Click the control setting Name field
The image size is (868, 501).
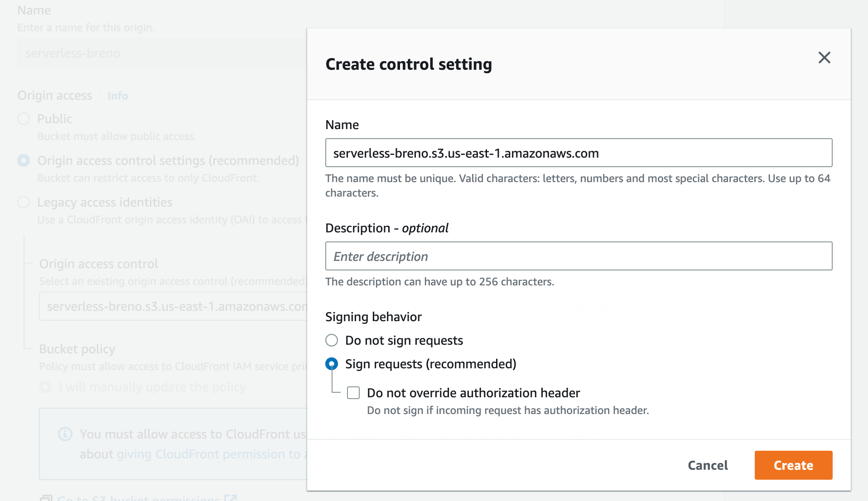[x=579, y=153]
